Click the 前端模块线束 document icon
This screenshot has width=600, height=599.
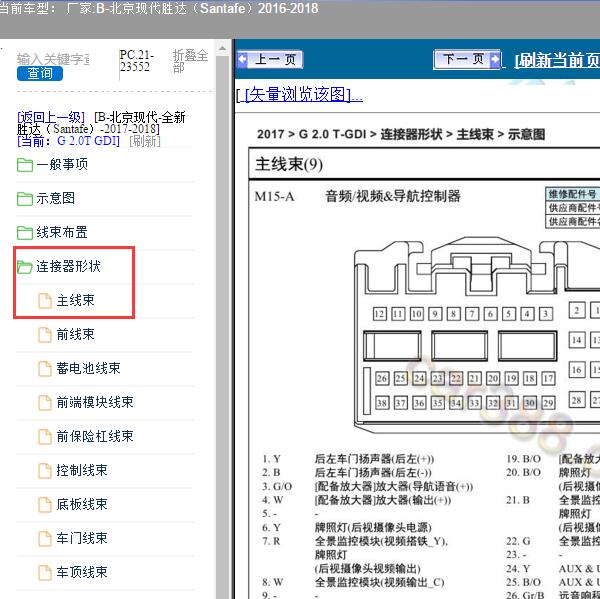tap(45, 403)
